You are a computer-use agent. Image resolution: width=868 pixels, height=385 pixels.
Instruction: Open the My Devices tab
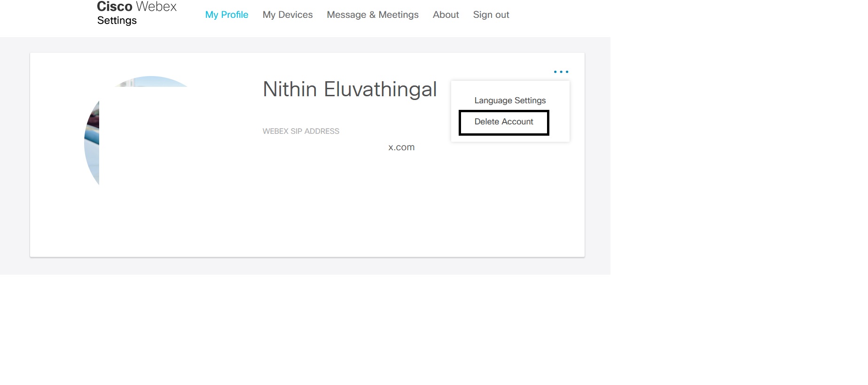point(287,15)
